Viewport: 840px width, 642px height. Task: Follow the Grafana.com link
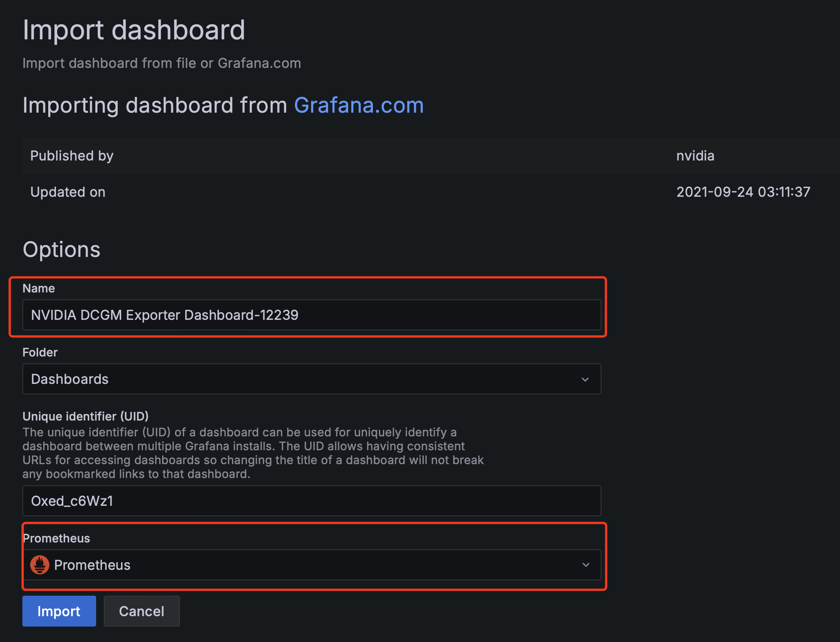click(x=359, y=105)
